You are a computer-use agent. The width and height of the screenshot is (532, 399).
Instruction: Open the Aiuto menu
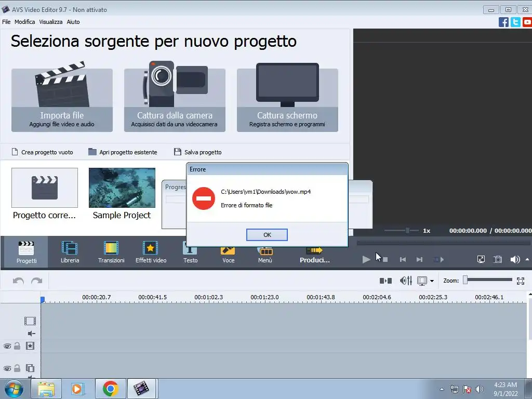[x=73, y=22]
